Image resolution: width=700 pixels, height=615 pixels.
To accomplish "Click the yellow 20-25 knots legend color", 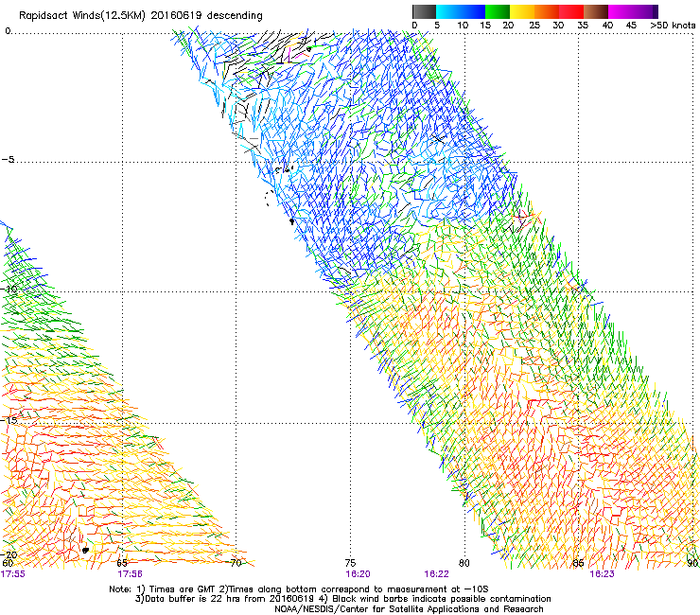I will click(x=522, y=11).
